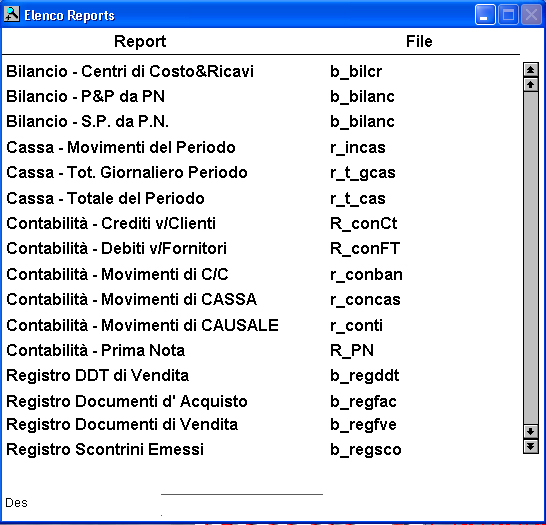This screenshot has height=525, width=546.
Task: Click the description field at bottom
Action: point(242,502)
